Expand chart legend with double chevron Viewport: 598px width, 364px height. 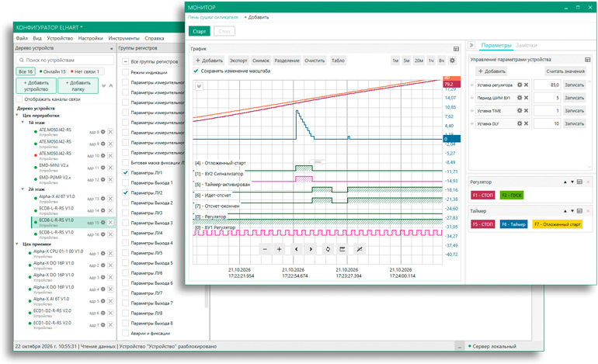[x=199, y=86]
